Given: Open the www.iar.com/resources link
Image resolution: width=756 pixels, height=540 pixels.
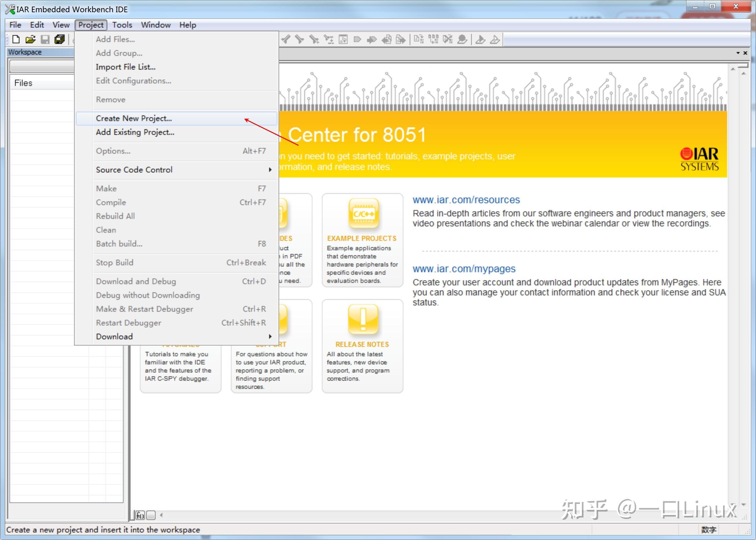Looking at the screenshot, I should click(466, 200).
